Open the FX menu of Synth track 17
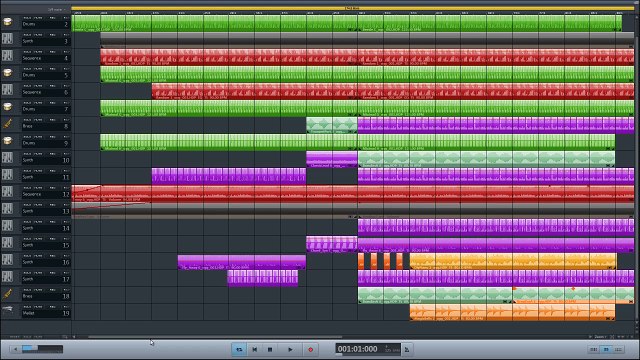Screen dimensions: 640x360 [x=66, y=273]
